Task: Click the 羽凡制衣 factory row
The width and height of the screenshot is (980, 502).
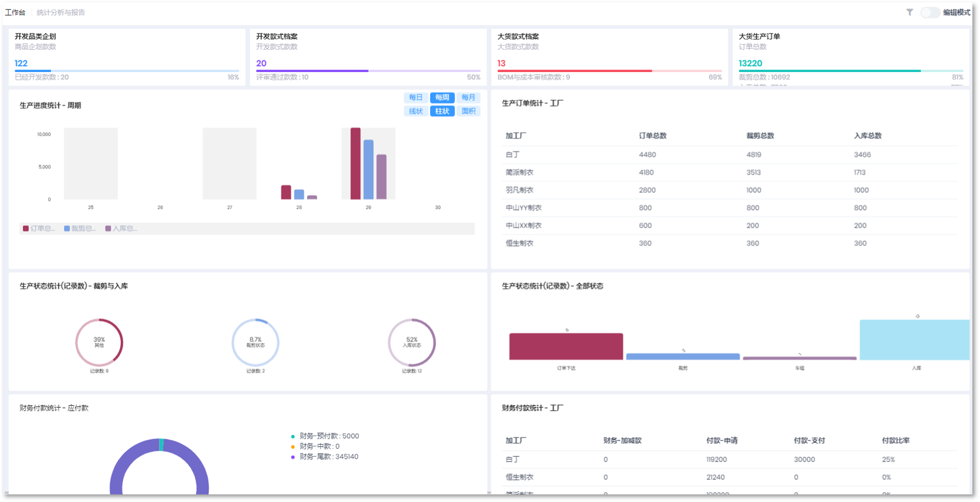Action: point(730,190)
